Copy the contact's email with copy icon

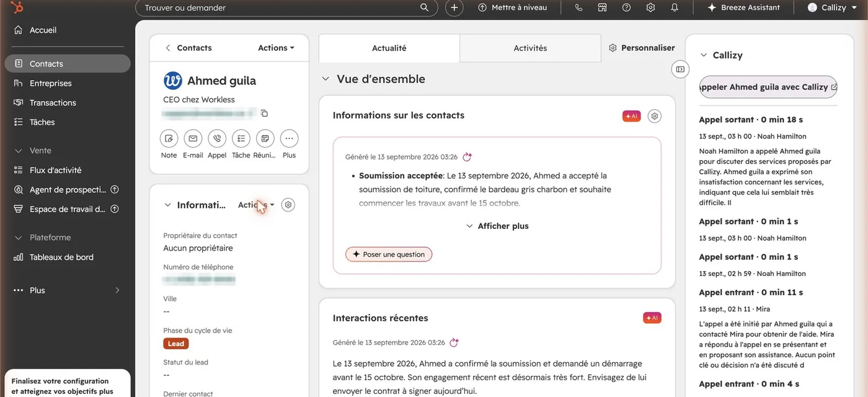[264, 113]
